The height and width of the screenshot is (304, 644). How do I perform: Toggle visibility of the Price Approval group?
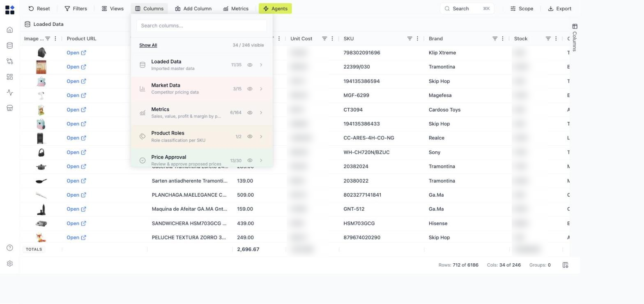[250, 160]
